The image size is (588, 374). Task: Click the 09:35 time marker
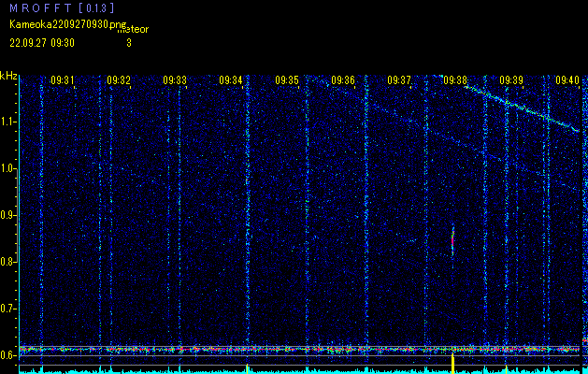tap(287, 80)
